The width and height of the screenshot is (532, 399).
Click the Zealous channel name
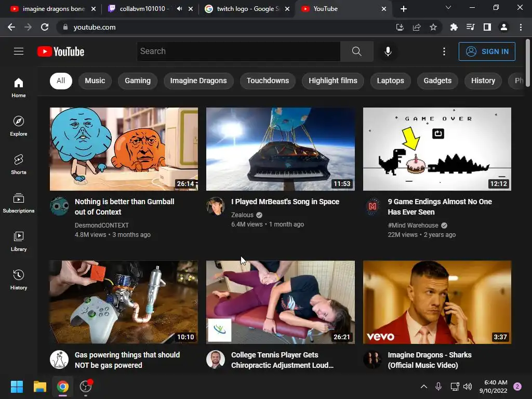pyautogui.click(x=242, y=215)
